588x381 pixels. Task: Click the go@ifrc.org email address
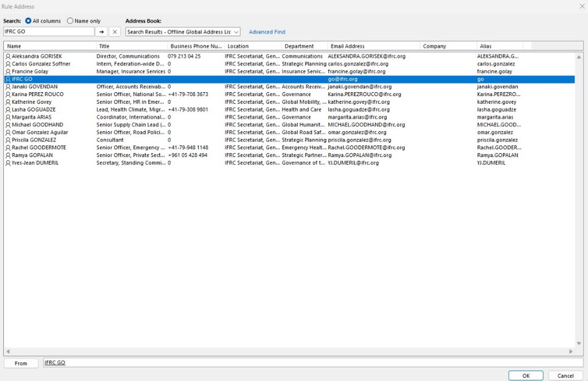[343, 79]
